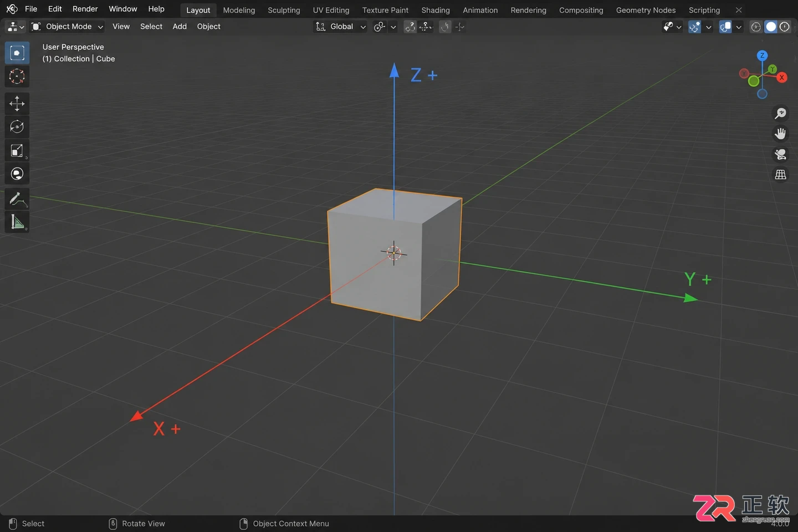
Task: Select the Annotate pencil tool
Action: tap(17, 199)
